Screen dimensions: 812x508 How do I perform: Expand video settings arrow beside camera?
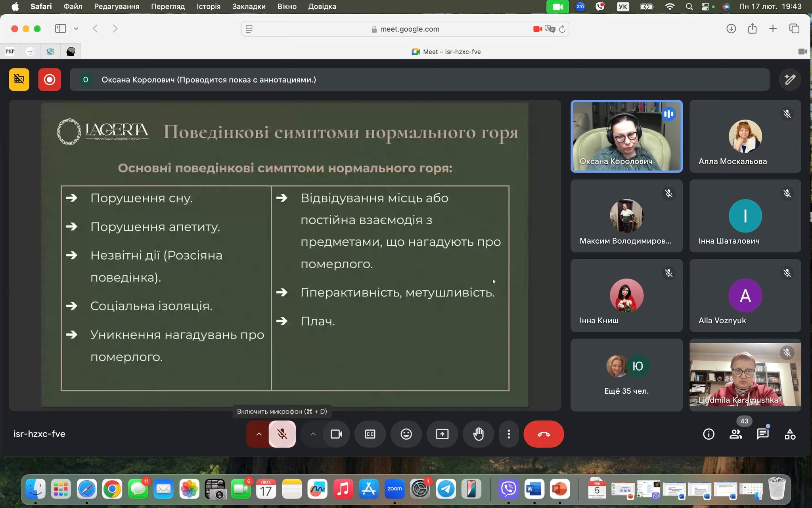(x=313, y=434)
